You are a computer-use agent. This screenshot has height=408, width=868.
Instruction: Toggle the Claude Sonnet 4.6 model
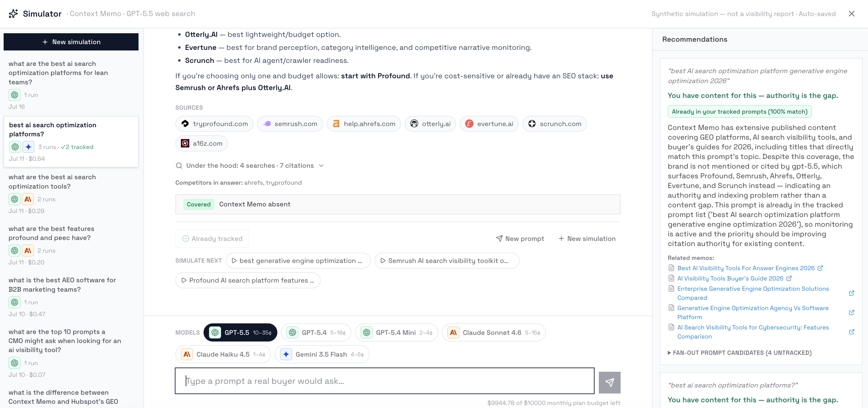493,332
